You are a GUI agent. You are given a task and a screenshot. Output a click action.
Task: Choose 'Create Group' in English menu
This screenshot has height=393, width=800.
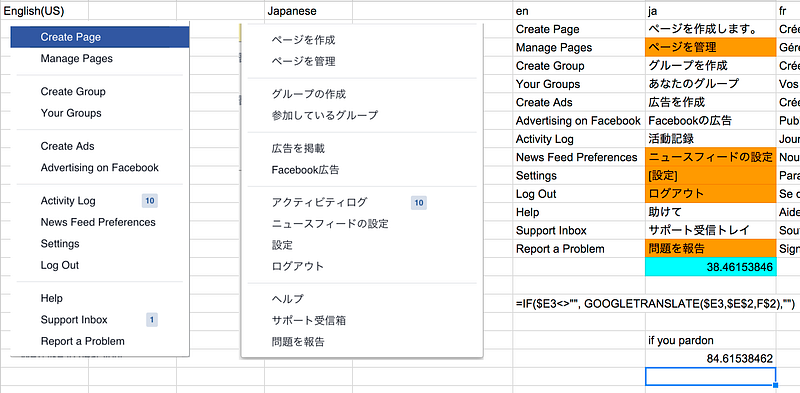[73, 92]
